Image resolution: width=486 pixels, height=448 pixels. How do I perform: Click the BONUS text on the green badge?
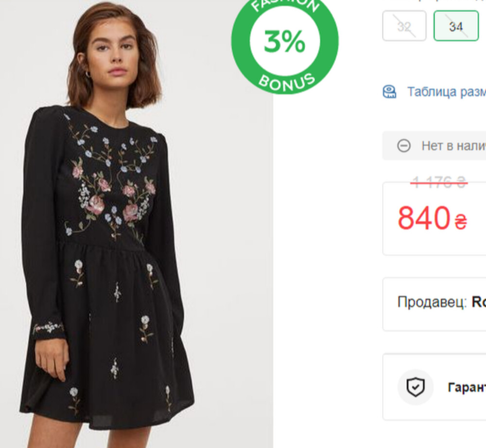click(286, 81)
